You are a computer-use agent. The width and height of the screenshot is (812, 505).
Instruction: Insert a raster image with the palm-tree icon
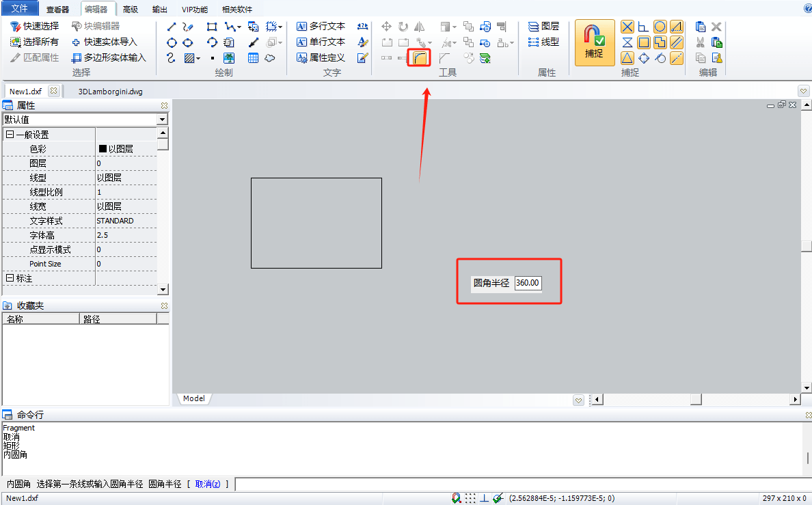pyautogui.click(x=229, y=58)
